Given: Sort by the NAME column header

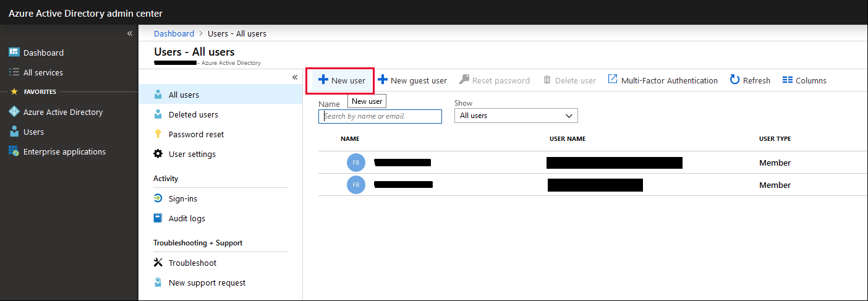Looking at the screenshot, I should (350, 138).
